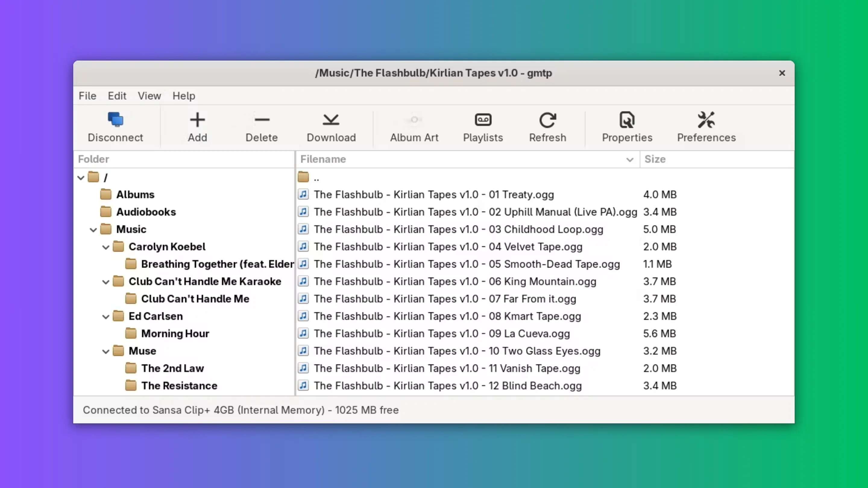Open the File menu

tap(88, 96)
